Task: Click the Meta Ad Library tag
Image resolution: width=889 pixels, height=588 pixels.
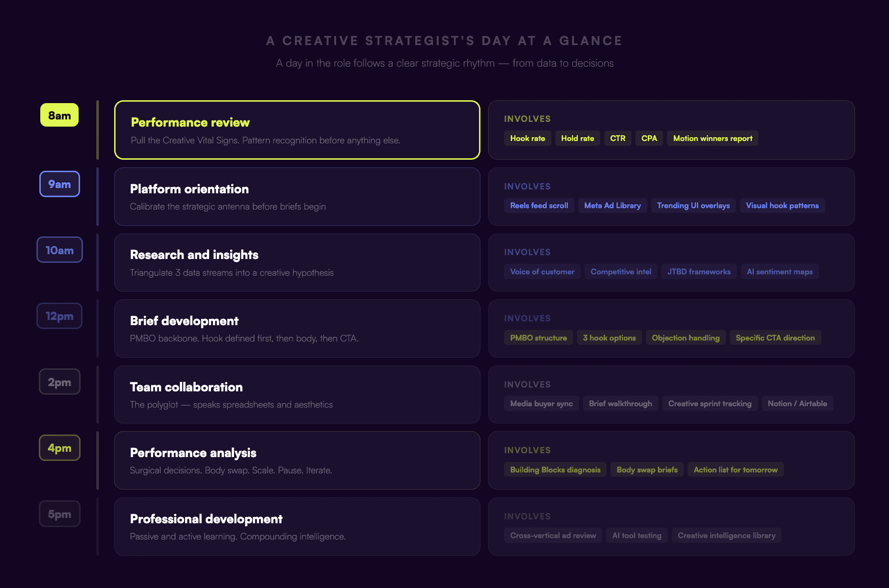Action: 612,206
